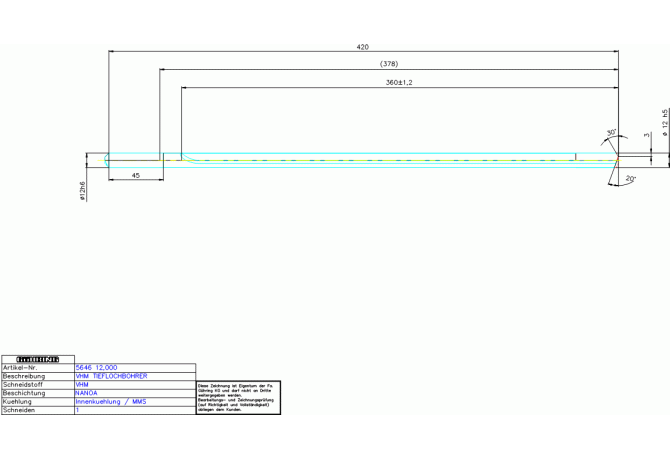
Task: Click the Kuehlung row label
Action: (19, 402)
